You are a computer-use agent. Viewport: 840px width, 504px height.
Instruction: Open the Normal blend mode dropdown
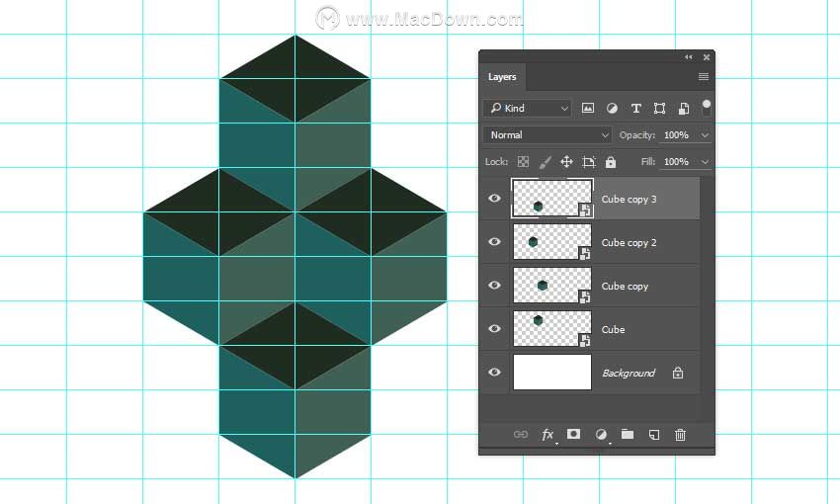click(x=547, y=135)
